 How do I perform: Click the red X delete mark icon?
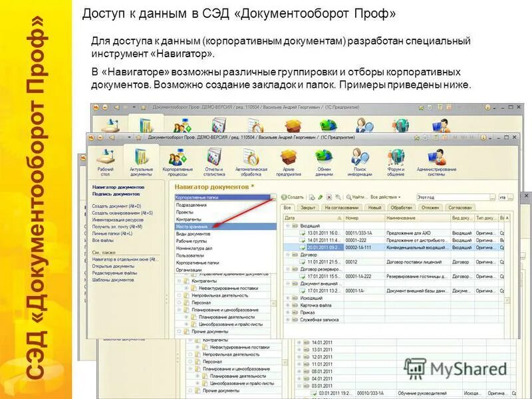pyautogui.click(x=329, y=197)
